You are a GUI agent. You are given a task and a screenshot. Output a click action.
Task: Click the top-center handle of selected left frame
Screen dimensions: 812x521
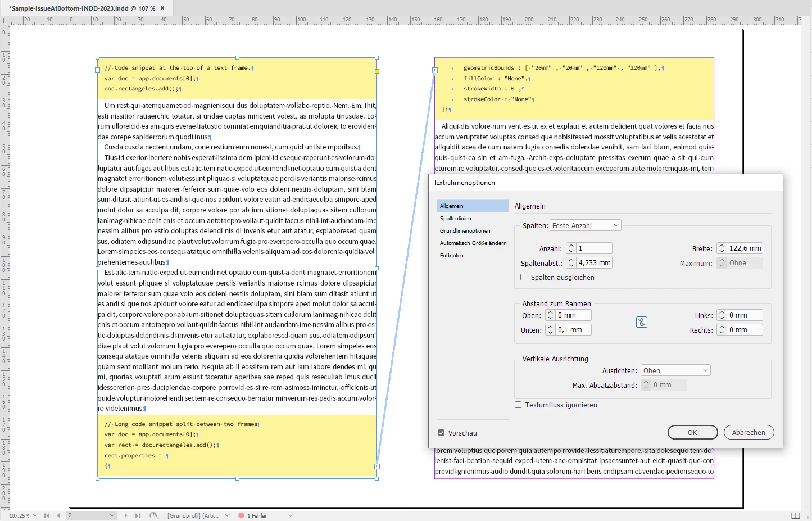(237, 57)
